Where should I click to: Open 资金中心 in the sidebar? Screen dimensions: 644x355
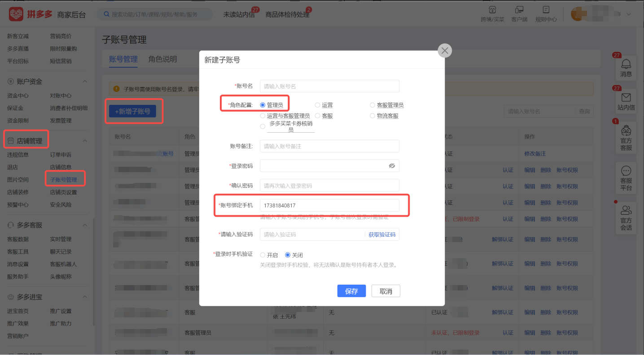click(x=18, y=95)
